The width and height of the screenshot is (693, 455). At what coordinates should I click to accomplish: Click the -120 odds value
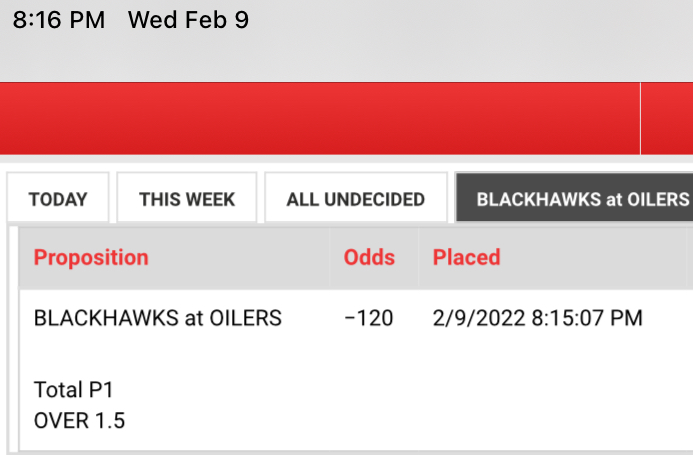368,318
